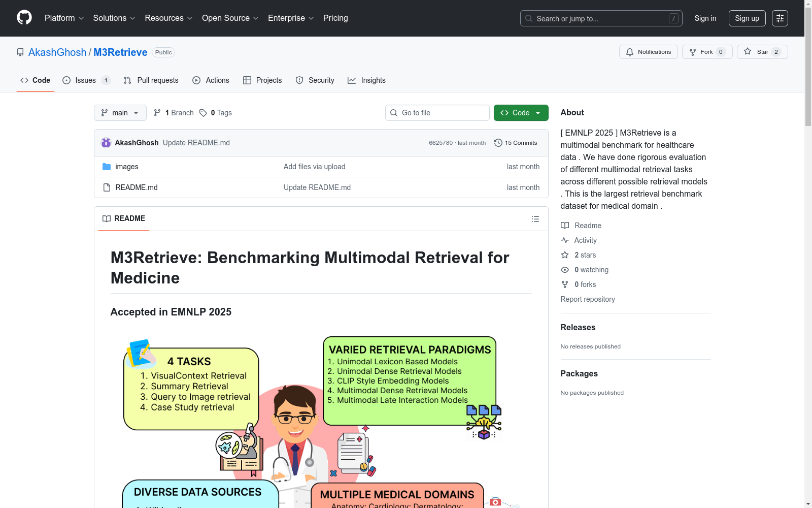812x508 pixels.
Task: Click Sign in
Action: [x=705, y=18]
